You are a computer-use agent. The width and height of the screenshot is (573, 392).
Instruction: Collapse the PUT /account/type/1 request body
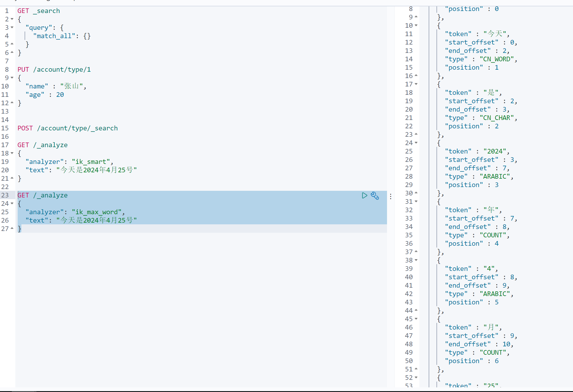[12, 78]
